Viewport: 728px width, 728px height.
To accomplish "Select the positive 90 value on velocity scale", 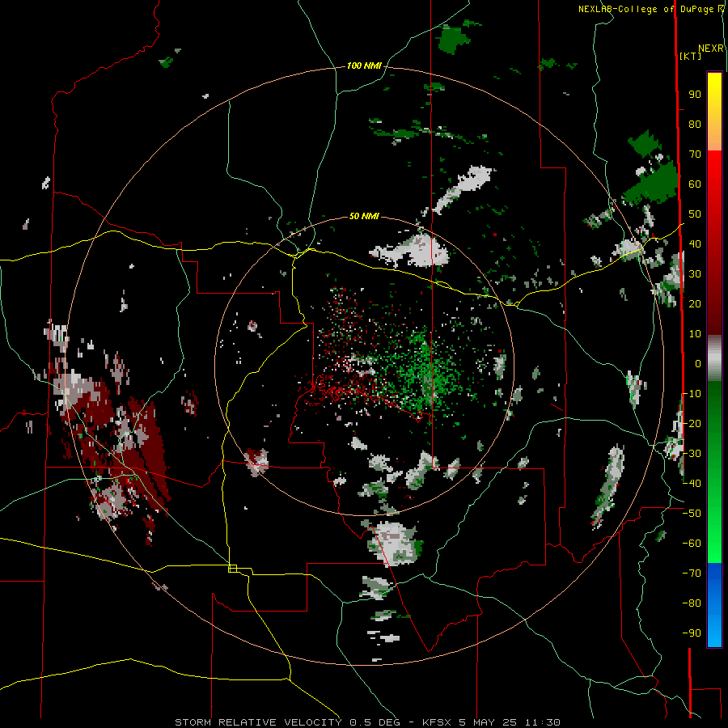I will (x=695, y=95).
